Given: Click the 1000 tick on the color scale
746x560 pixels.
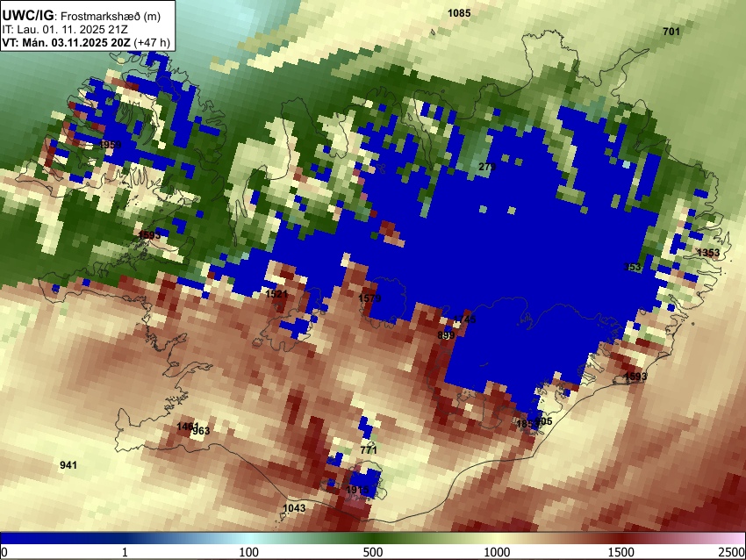Looking at the screenshot, I should (497, 552).
